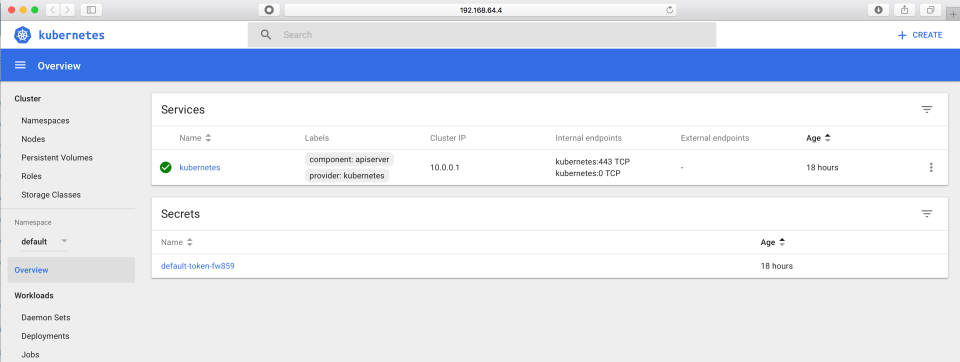The image size is (960, 362).
Task: Go back with Safari back arrow
Action: tap(53, 10)
